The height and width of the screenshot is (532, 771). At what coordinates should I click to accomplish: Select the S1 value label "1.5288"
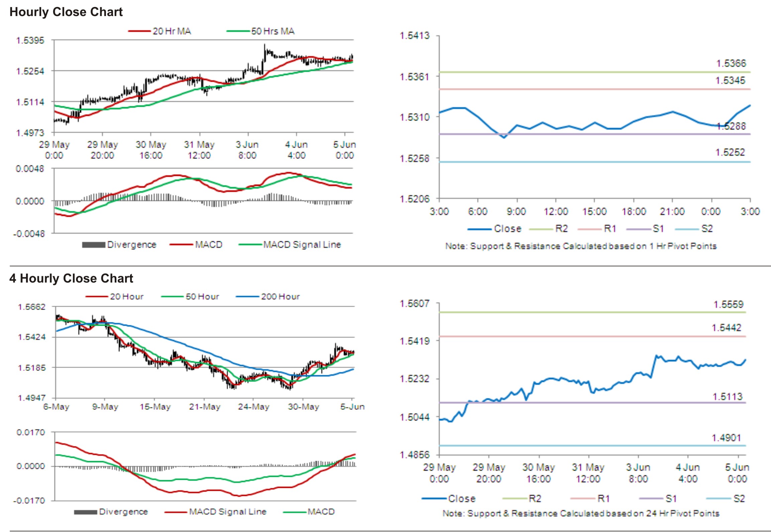click(x=732, y=126)
